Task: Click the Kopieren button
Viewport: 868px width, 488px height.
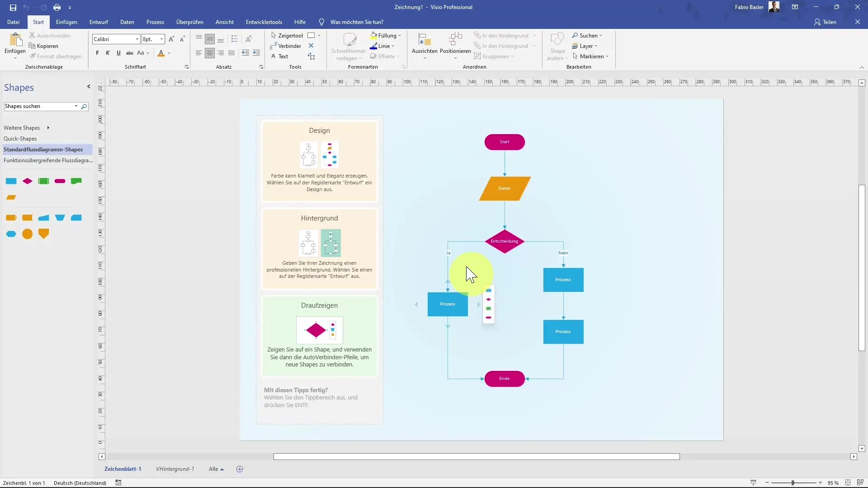Action: point(43,46)
